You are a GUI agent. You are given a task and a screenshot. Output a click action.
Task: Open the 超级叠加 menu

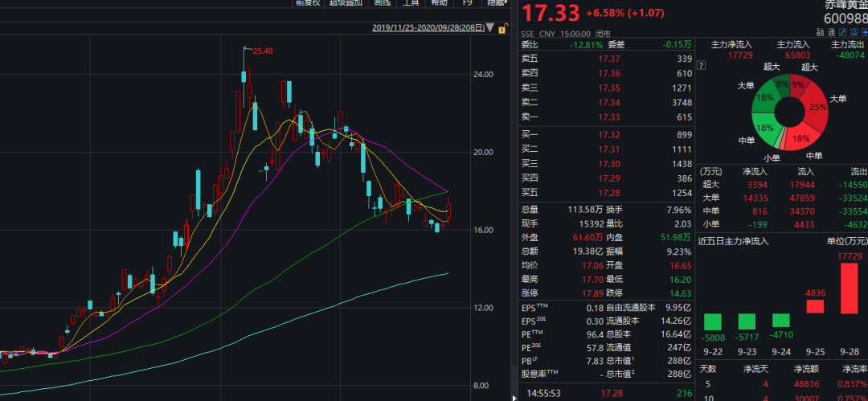coord(346,2)
